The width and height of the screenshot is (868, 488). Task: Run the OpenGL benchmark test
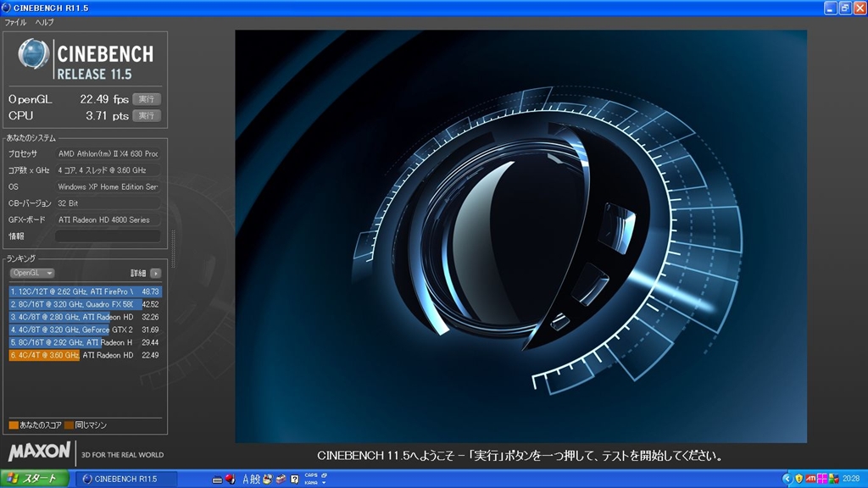(147, 99)
